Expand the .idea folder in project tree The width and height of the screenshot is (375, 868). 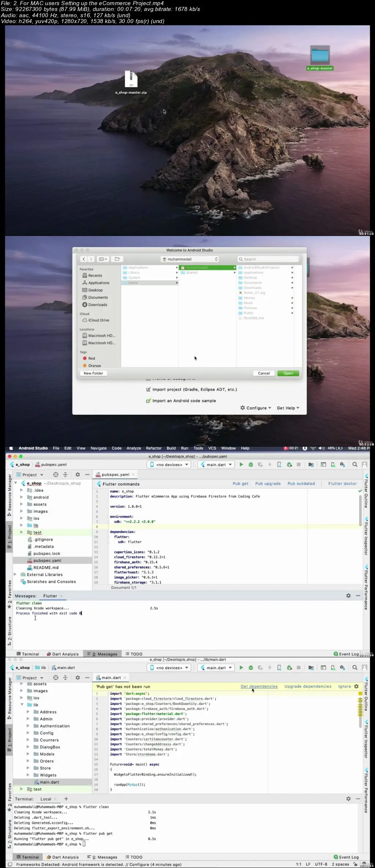click(x=21, y=490)
